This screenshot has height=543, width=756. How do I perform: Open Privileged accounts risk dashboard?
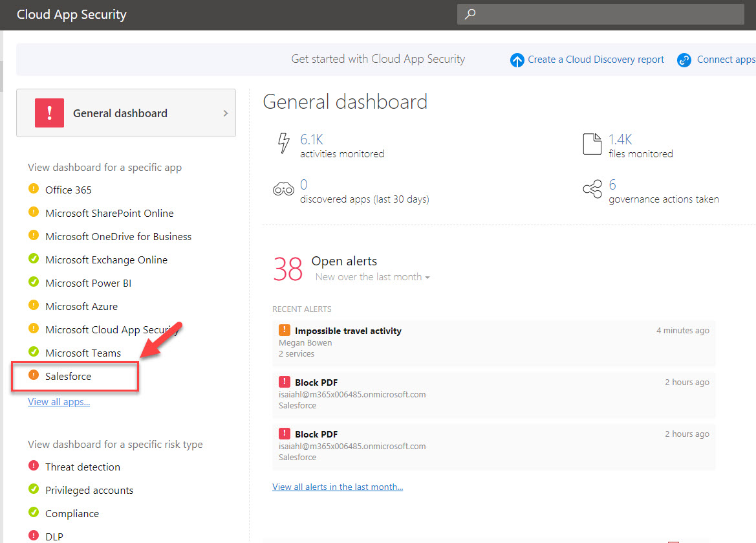pyautogui.click(x=89, y=490)
